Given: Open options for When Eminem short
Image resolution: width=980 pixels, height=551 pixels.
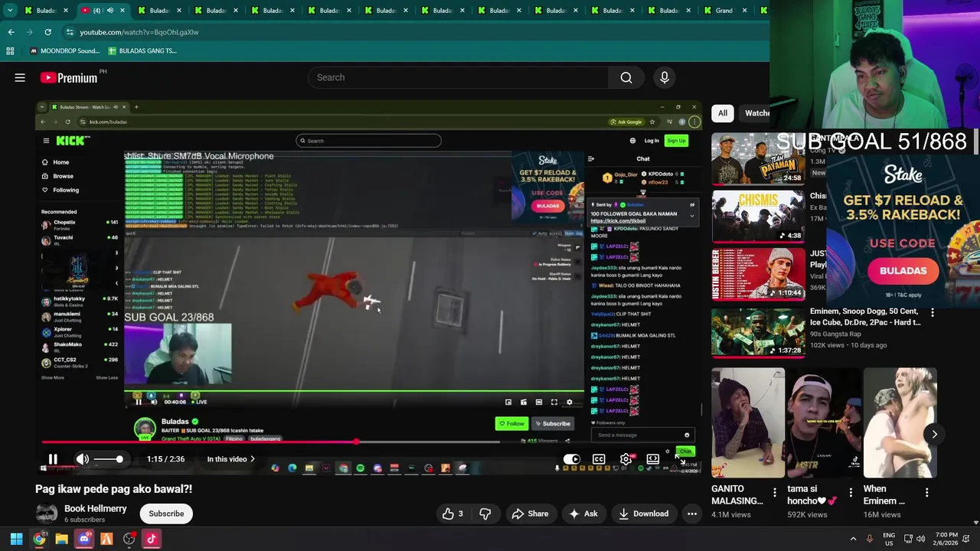Looking at the screenshot, I should pyautogui.click(x=926, y=492).
